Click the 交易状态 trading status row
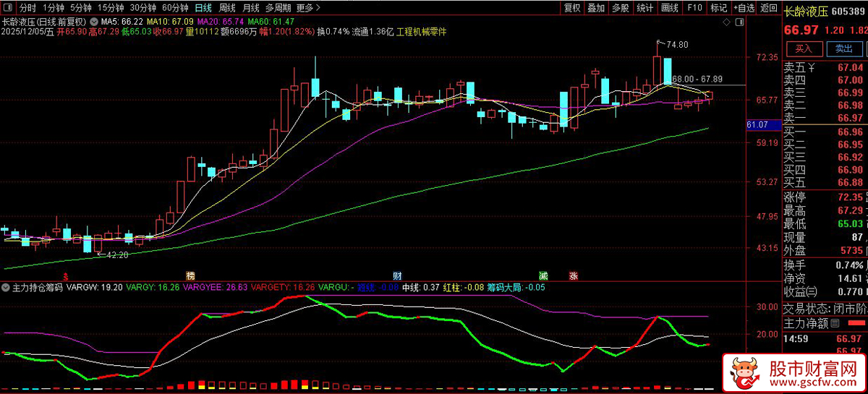This screenshot has width=868, height=394. tap(826, 308)
